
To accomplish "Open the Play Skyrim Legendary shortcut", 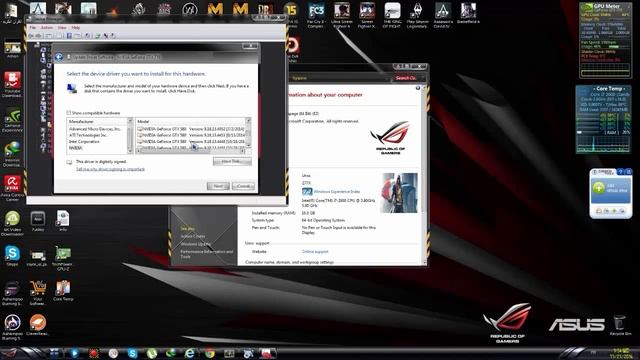I will pos(417,16).
